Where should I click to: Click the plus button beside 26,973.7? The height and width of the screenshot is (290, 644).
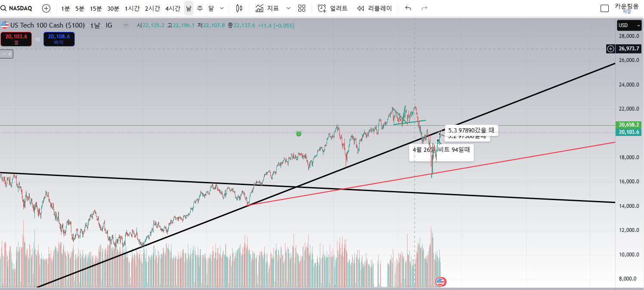click(x=610, y=49)
